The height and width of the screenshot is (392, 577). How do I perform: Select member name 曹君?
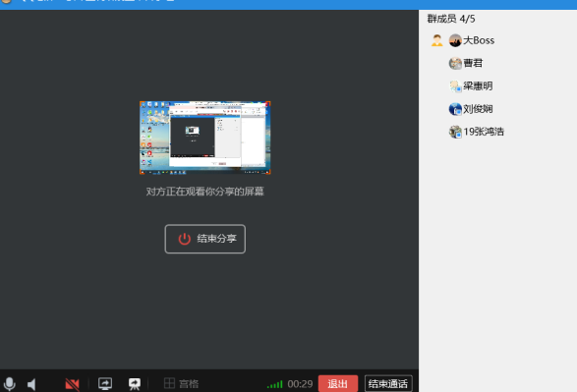point(473,63)
